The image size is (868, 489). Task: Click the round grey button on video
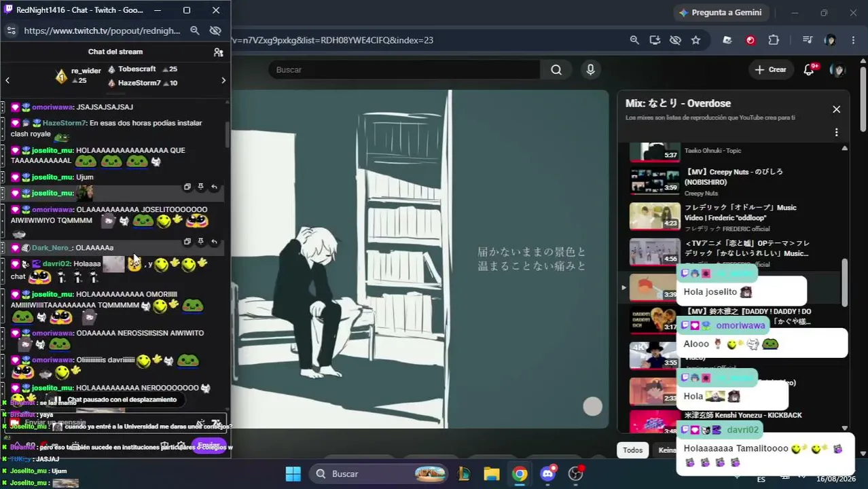(592, 406)
